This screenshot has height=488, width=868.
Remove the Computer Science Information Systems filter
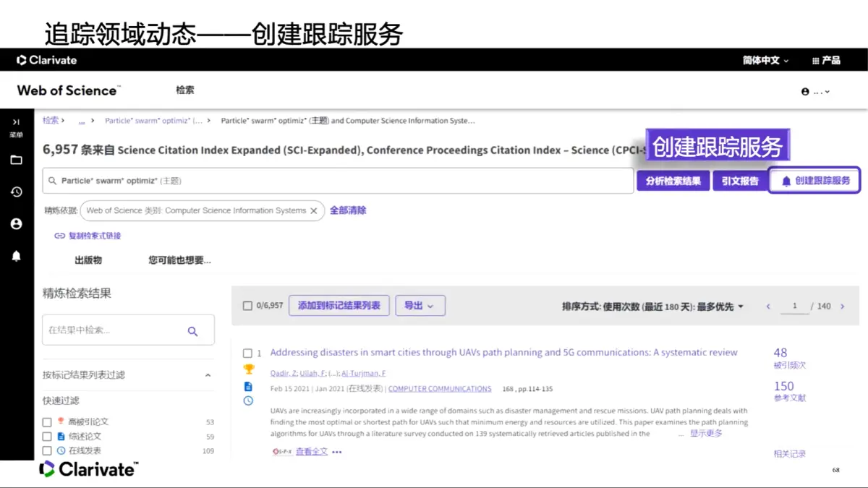(x=313, y=210)
